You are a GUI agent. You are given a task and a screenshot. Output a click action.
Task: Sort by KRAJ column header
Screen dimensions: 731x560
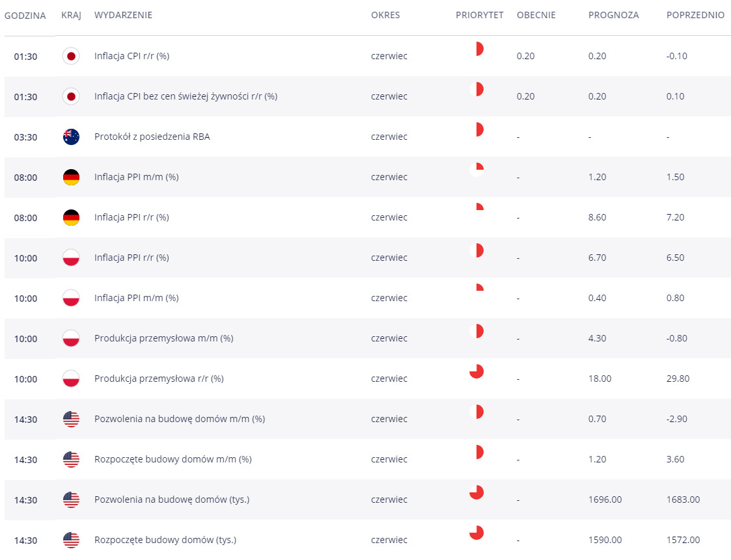pos(72,16)
